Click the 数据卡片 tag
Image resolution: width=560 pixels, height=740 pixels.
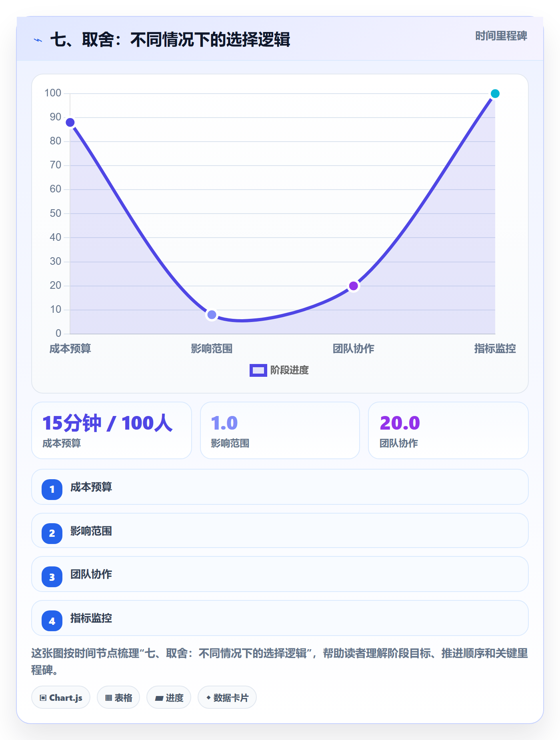coord(227,698)
